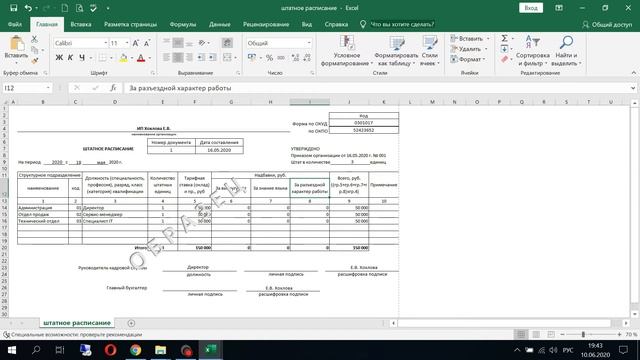Save the workbook via quick access toolbar
The width and height of the screenshot is (640, 360).
click(13, 8)
